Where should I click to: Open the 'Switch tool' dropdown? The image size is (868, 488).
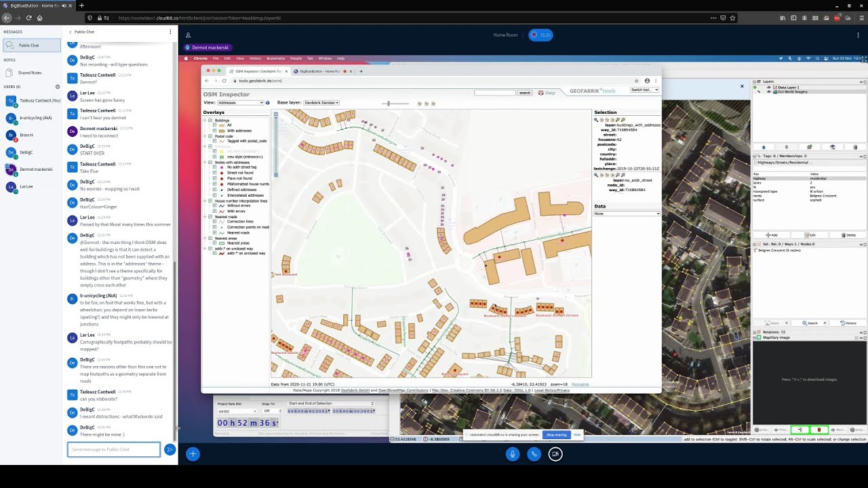644,90
